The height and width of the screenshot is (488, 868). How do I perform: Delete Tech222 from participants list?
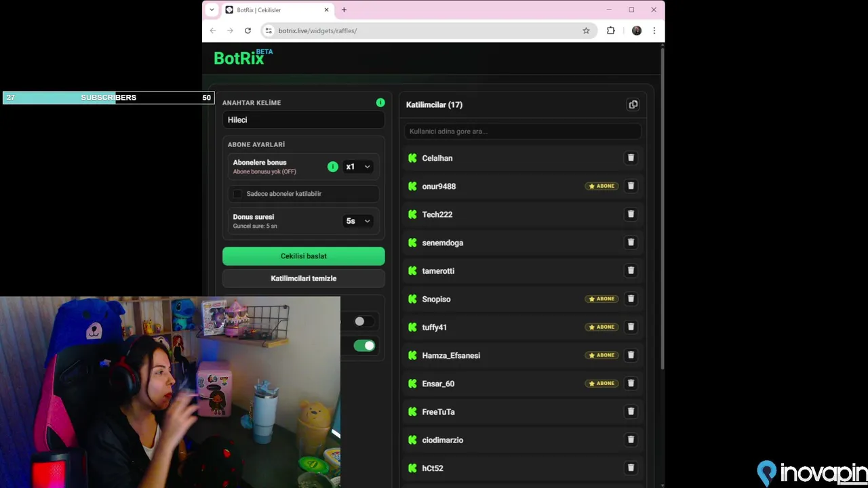pyautogui.click(x=631, y=214)
